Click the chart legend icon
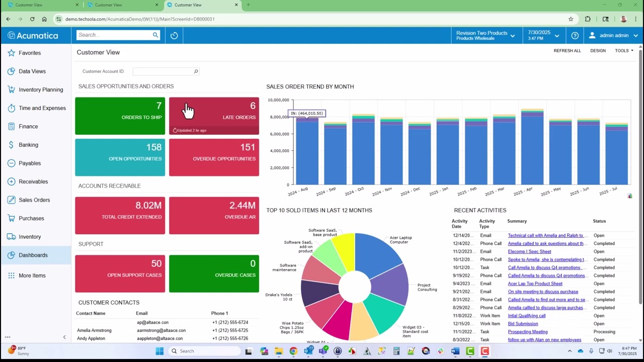Image resolution: width=644 pixels, height=362 pixels. point(629,196)
